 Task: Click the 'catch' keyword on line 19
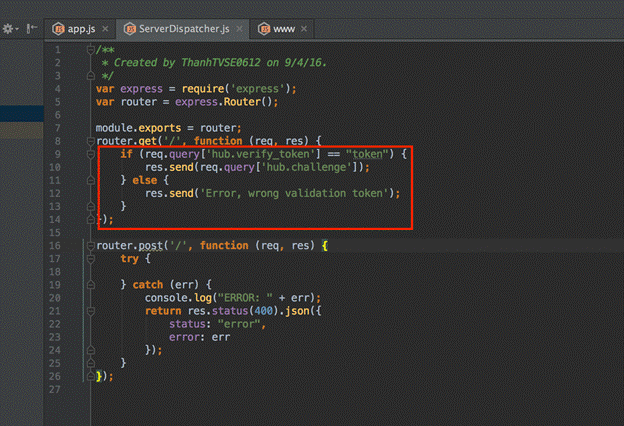148,285
